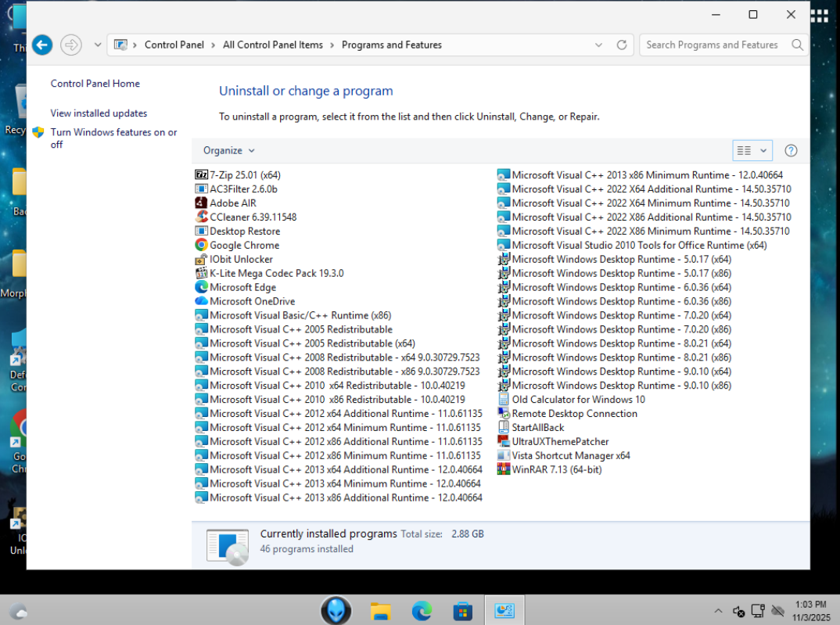The image size is (840, 625).
Task: Click K-Lite Mega Codec Pack icon
Action: tap(201, 273)
